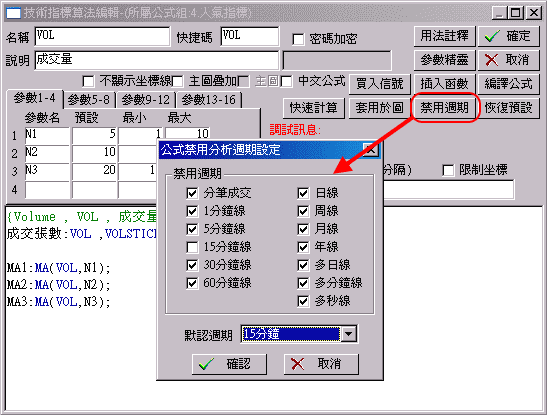
Task: Open the 參數13-16 tab
Action: pyautogui.click(x=209, y=100)
